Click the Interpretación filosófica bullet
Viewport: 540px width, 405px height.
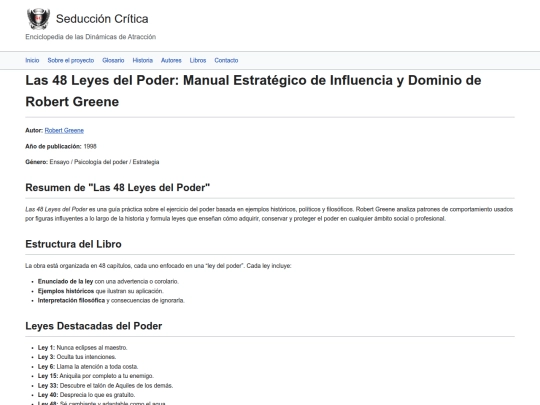point(111,300)
